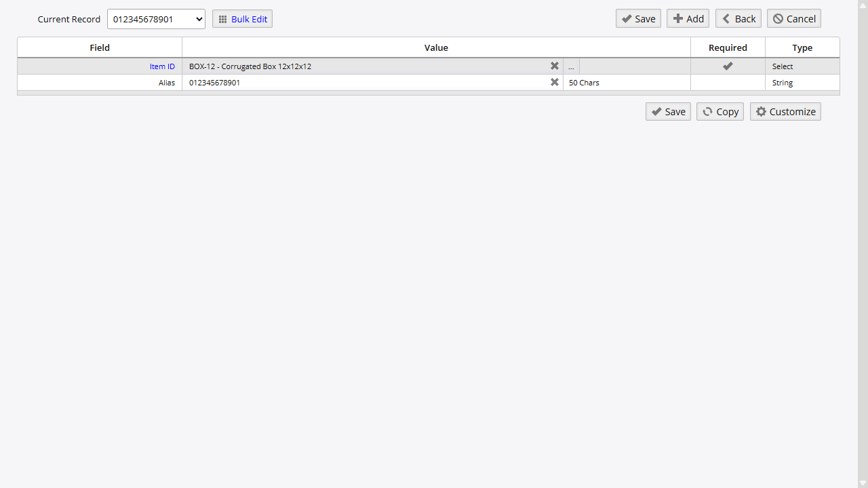Click the 50 Chars hint next to Alias
The image size is (868, 488).
pos(584,82)
